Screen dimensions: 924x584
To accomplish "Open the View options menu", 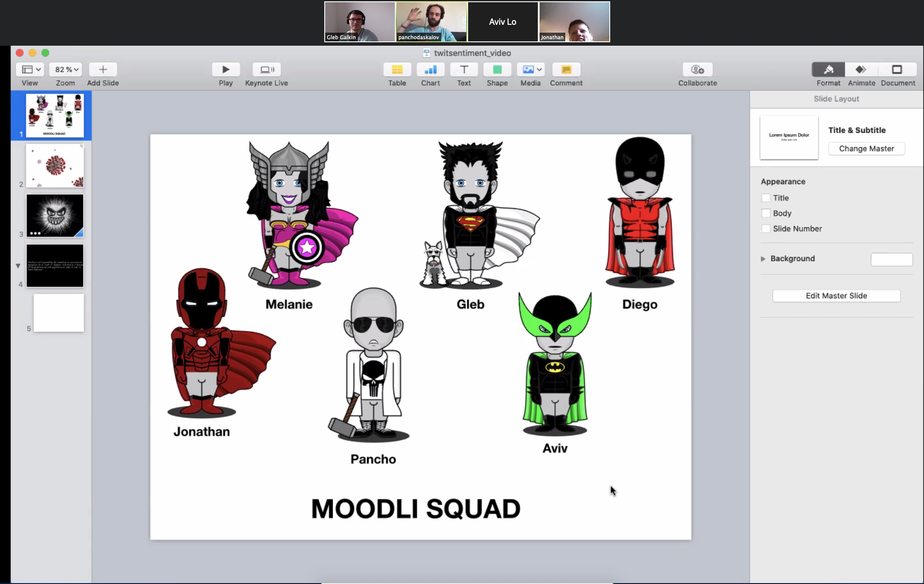I will [x=30, y=69].
